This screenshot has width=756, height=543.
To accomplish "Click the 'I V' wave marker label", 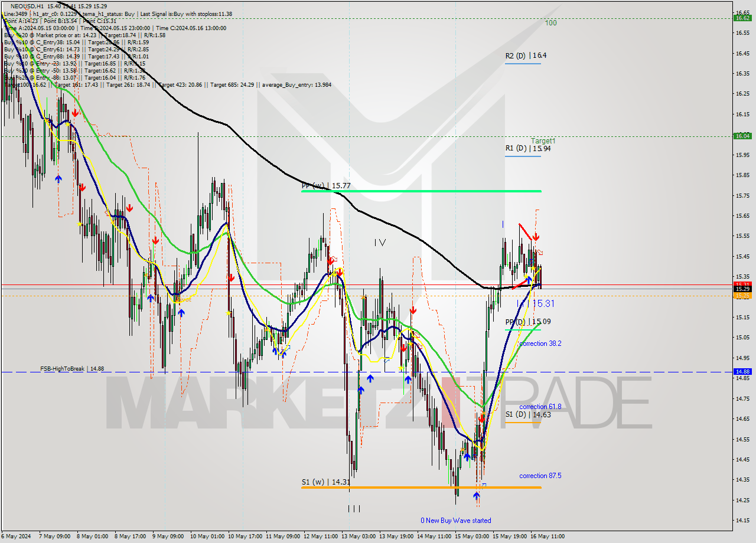I will pyautogui.click(x=380, y=243).
